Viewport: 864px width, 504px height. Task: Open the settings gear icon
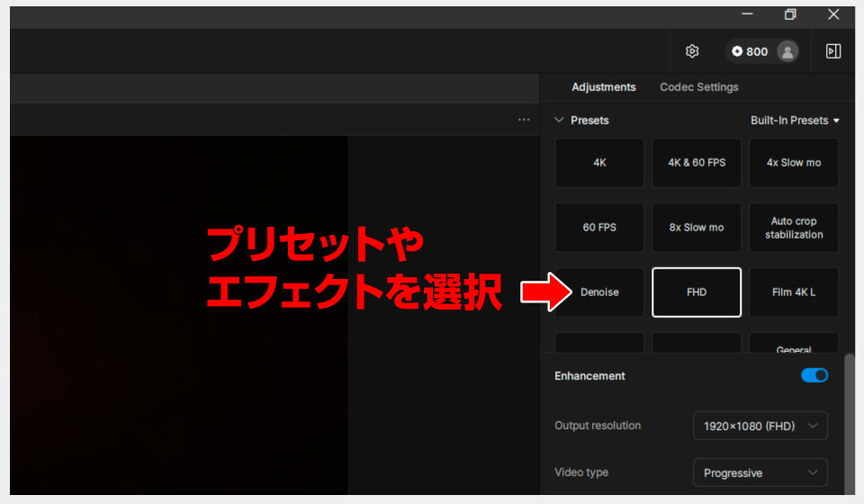(692, 51)
